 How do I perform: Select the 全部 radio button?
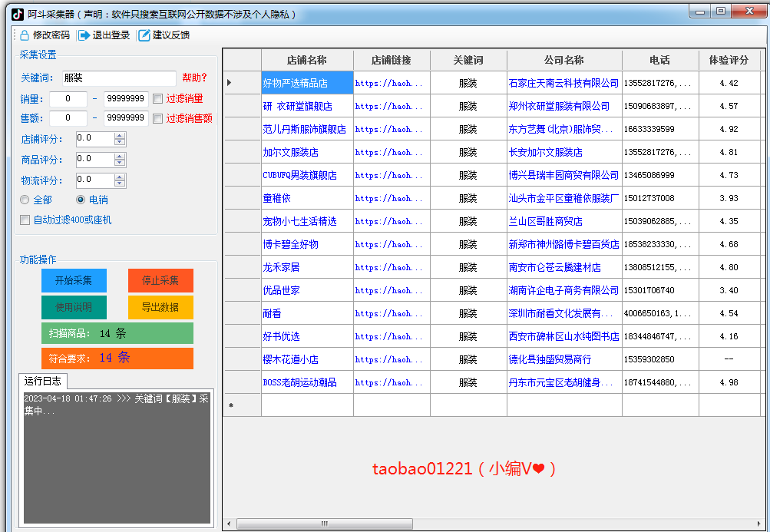25,200
